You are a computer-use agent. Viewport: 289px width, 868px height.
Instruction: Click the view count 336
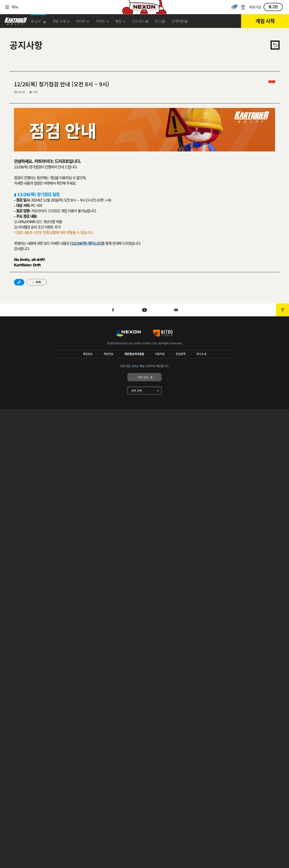click(x=33, y=92)
